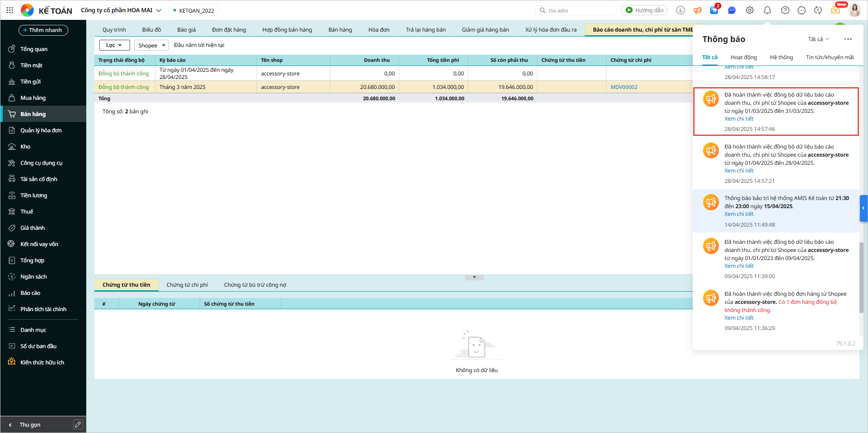Switch to the Chứng từ chi phí tab
This screenshot has height=433, width=868.
point(187,285)
